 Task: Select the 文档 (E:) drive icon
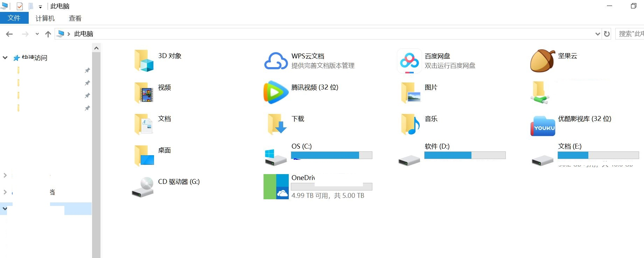(542, 160)
